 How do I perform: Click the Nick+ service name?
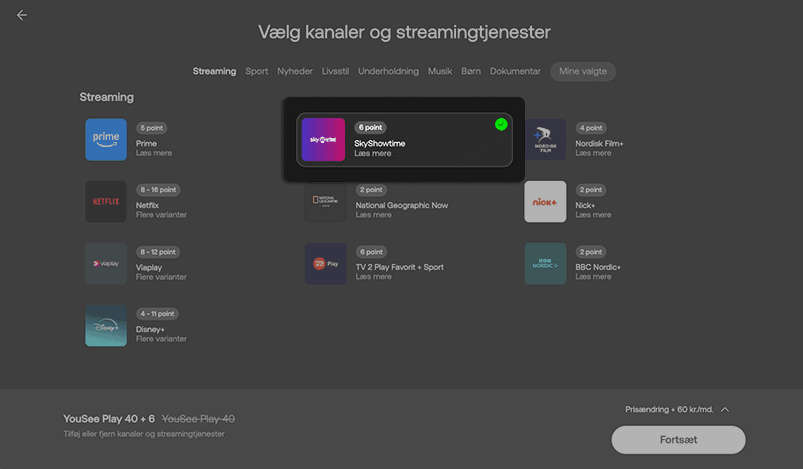tap(585, 205)
